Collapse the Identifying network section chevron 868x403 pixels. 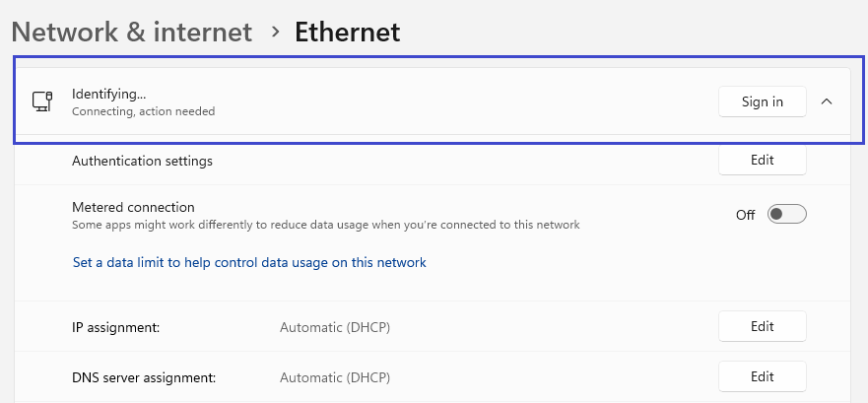coord(827,101)
